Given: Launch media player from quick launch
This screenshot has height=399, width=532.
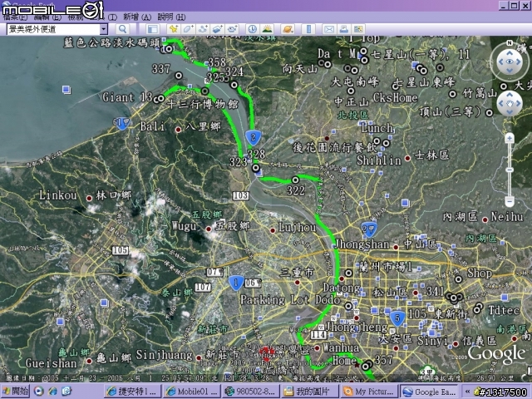Looking at the screenshot, I should [38, 392].
